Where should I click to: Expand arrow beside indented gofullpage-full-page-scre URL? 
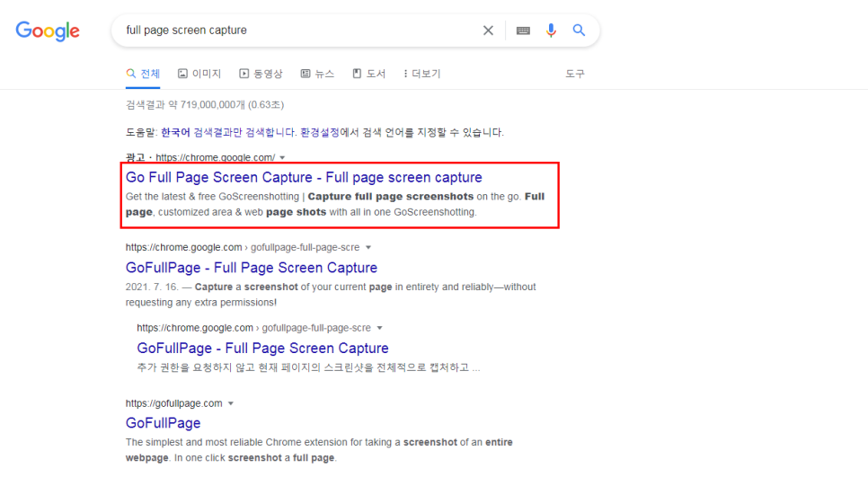pos(380,328)
